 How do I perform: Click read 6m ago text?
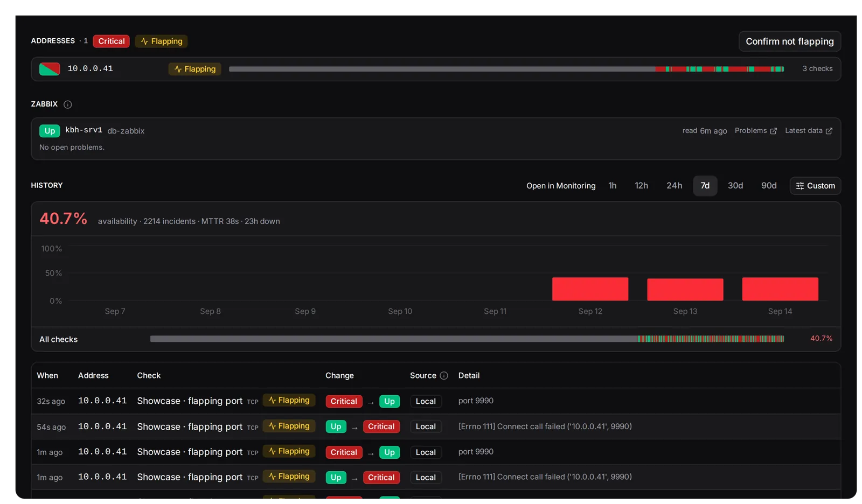pos(705,131)
